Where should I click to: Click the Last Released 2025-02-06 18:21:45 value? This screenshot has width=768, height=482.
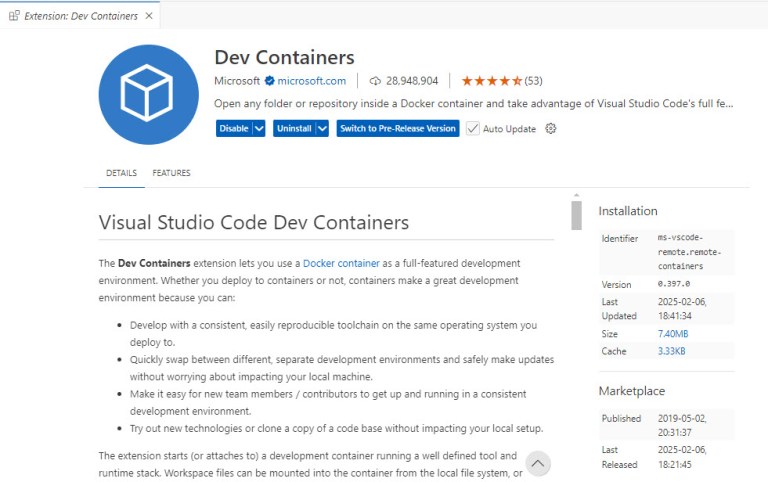point(682,457)
